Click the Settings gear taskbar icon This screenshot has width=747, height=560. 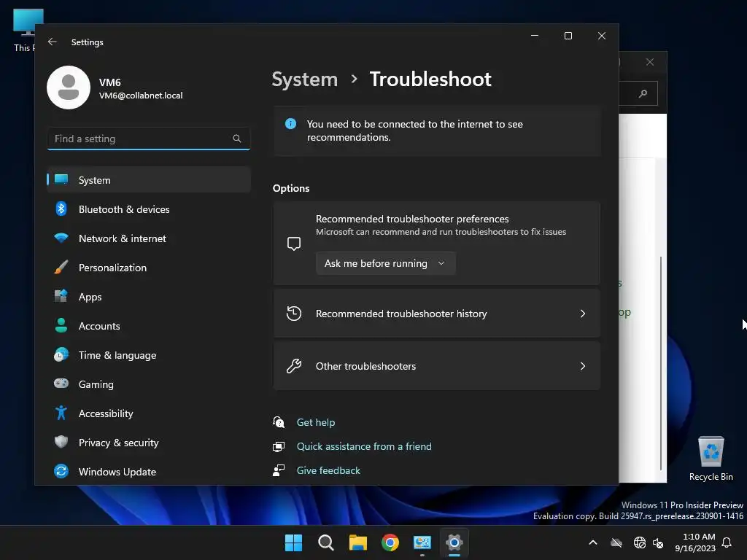coord(454,542)
